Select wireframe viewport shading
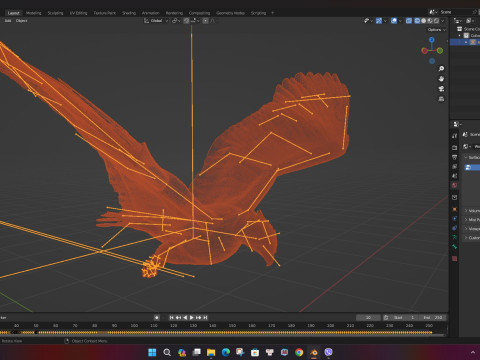The image size is (480, 360). click(x=417, y=21)
